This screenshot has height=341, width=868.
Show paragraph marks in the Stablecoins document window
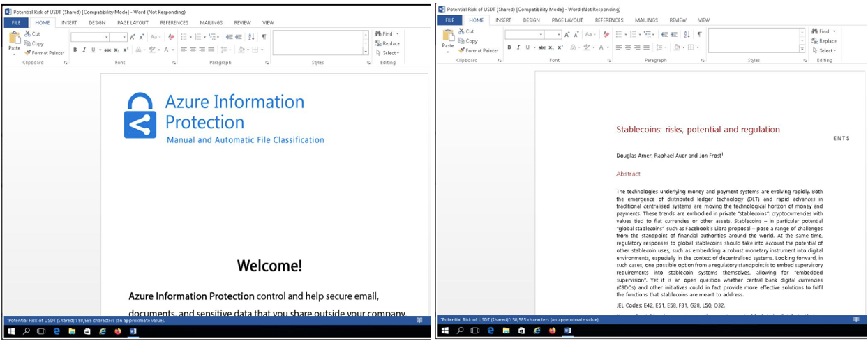701,34
